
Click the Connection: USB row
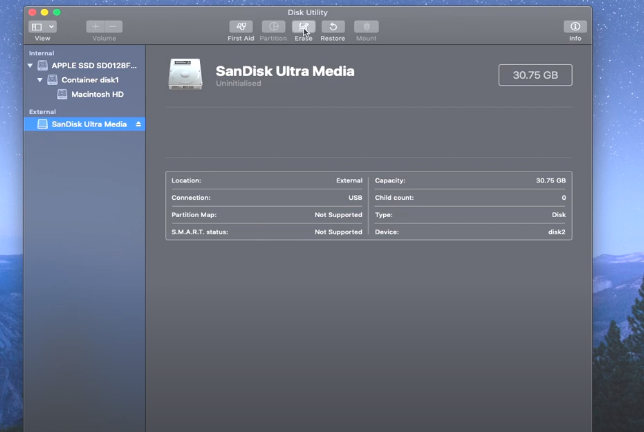267,198
